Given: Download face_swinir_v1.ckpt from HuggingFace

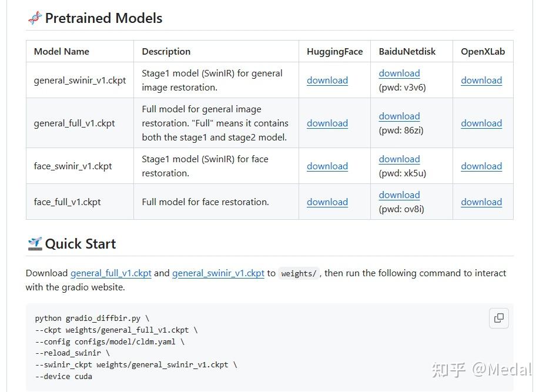Looking at the screenshot, I should point(327,166).
